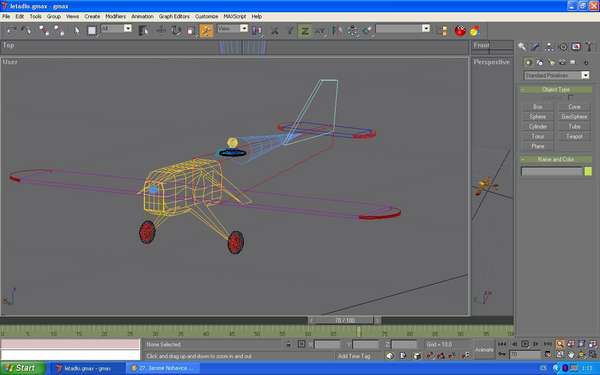Open the Modifiers menu
The width and height of the screenshot is (600, 375).
point(116,16)
